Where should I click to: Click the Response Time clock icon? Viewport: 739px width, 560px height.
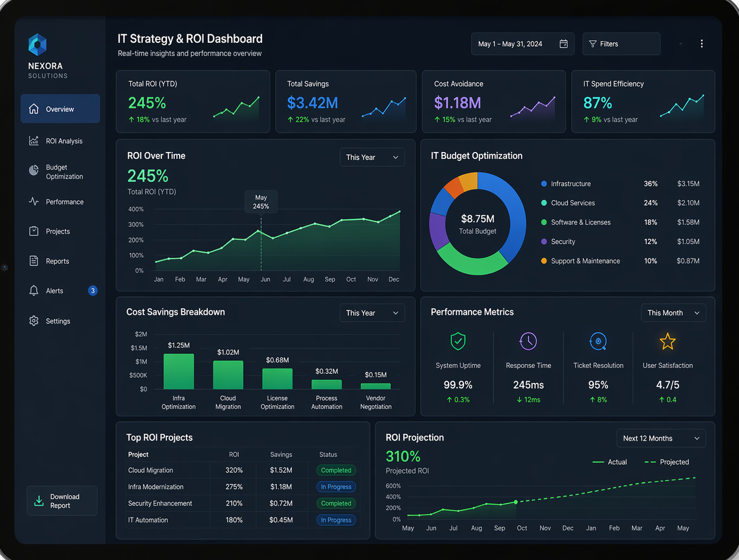[x=528, y=341]
